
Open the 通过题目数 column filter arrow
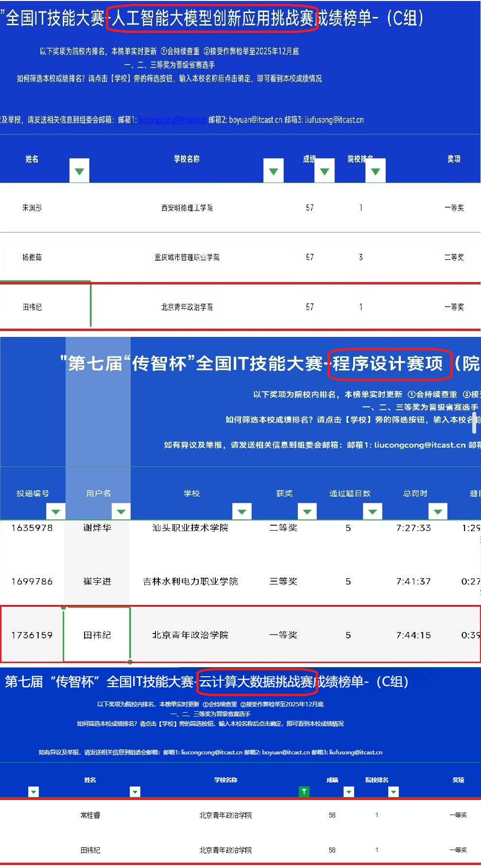[373, 511]
